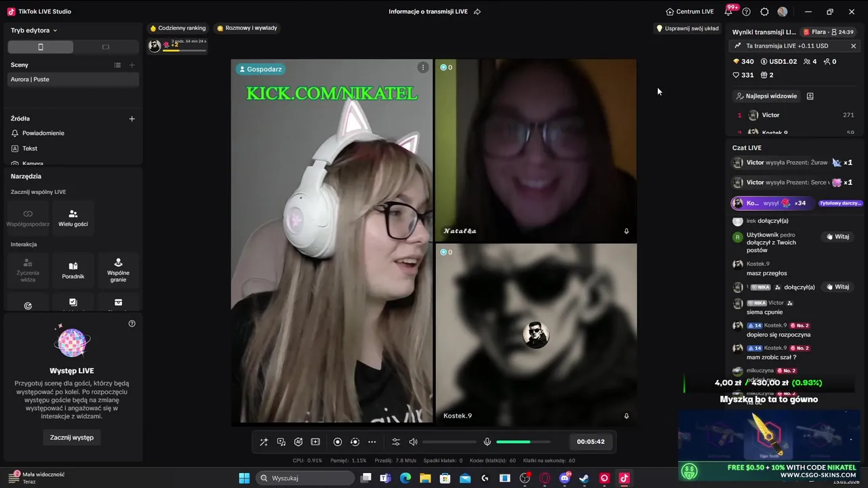This screenshot has height=488, width=868.
Task: Click Informacje o transmisji LIVE title
Action: coord(429,12)
